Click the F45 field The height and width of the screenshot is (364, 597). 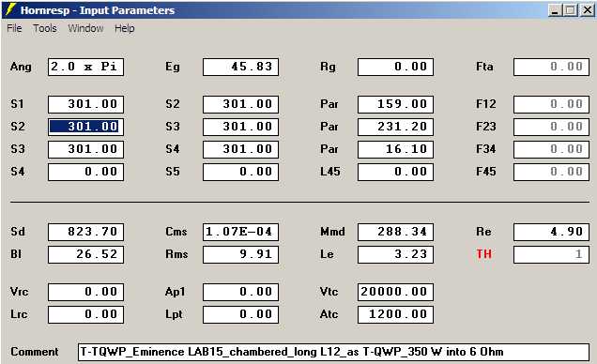pos(551,172)
